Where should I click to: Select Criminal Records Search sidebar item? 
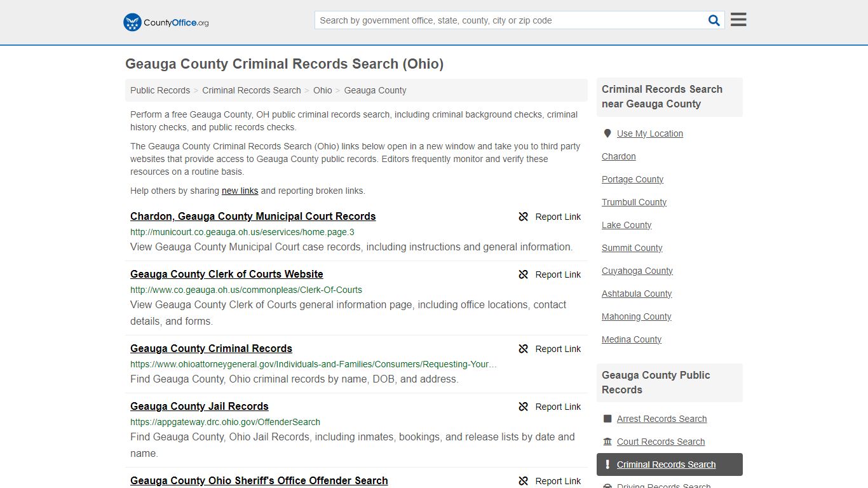(x=669, y=464)
